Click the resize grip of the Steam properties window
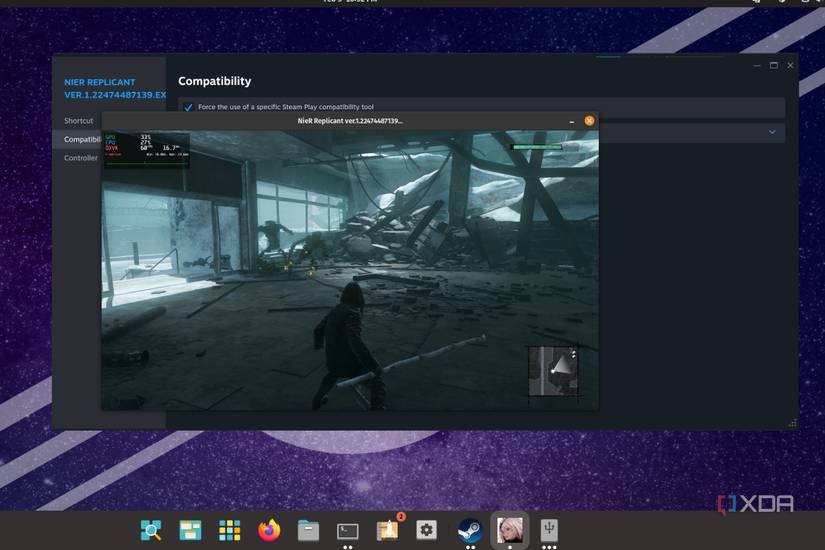825x550 pixels. (792, 423)
